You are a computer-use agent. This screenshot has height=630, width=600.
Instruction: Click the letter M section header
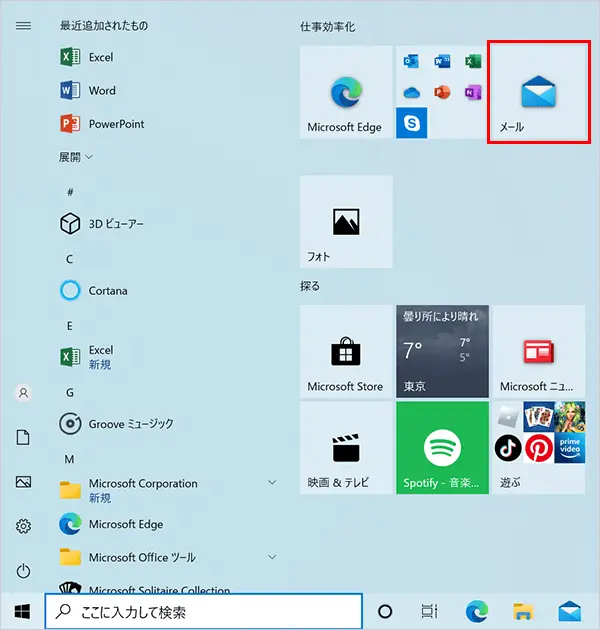pyautogui.click(x=69, y=459)
